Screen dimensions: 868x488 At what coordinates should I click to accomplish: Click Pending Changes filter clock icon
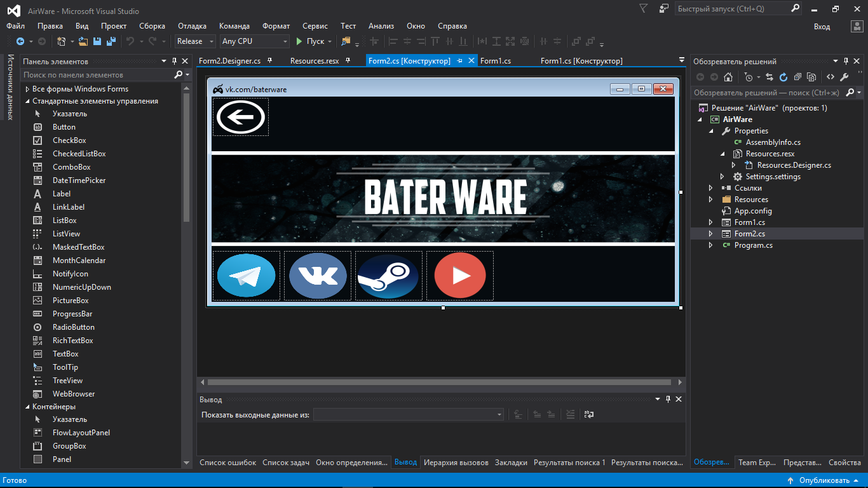[749, 77]
